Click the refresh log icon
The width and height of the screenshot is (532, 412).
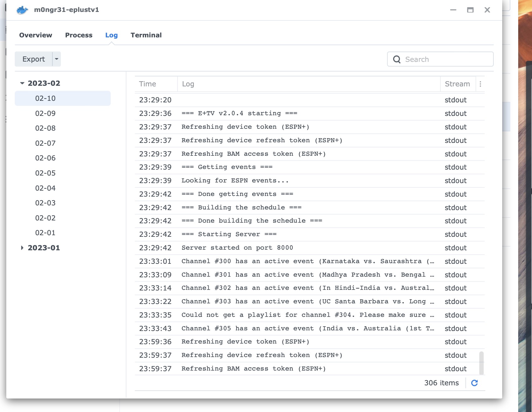(x=474, y=383)
